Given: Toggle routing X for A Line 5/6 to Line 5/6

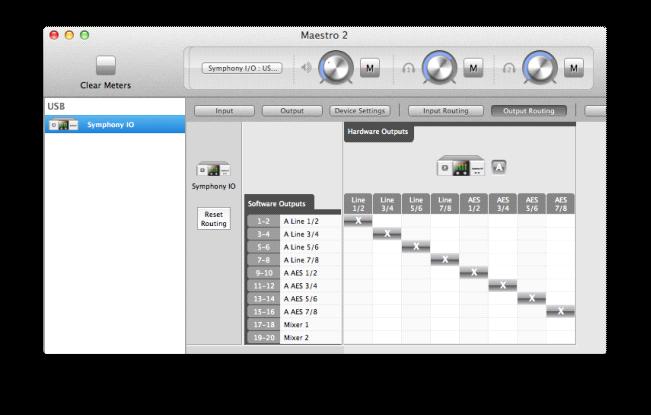Looking at the screenshot, I should point(416,247).
